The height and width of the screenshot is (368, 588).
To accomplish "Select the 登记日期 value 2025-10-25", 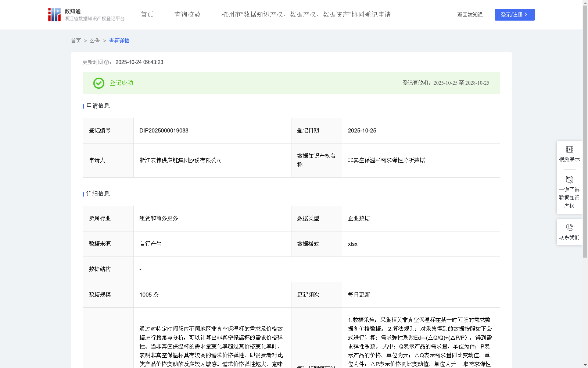I will pos(362,131).
